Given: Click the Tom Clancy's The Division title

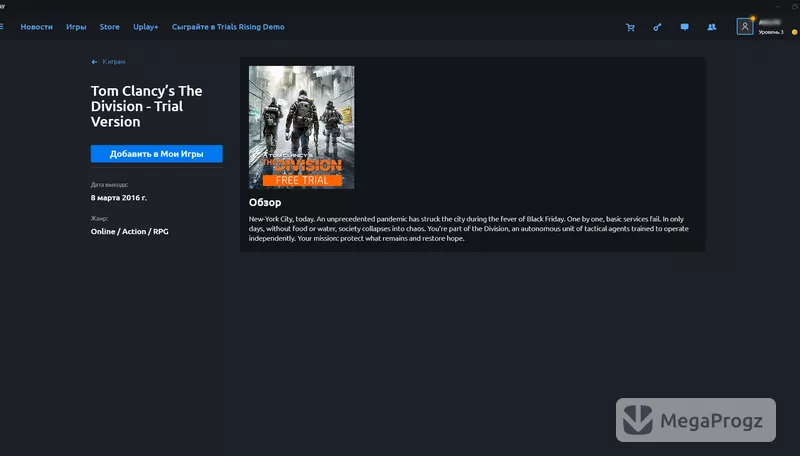Looking at the screenshot, I should pos(146,106).
